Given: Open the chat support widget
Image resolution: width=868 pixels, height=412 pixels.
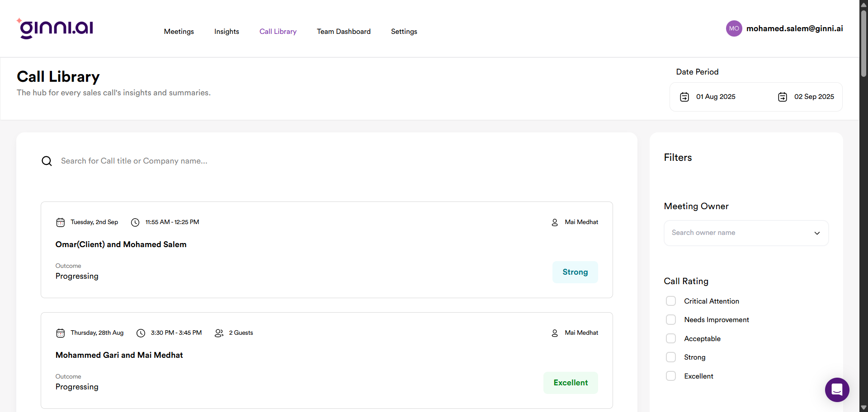Looking at the screenshot, I should [x=837, y=389].
